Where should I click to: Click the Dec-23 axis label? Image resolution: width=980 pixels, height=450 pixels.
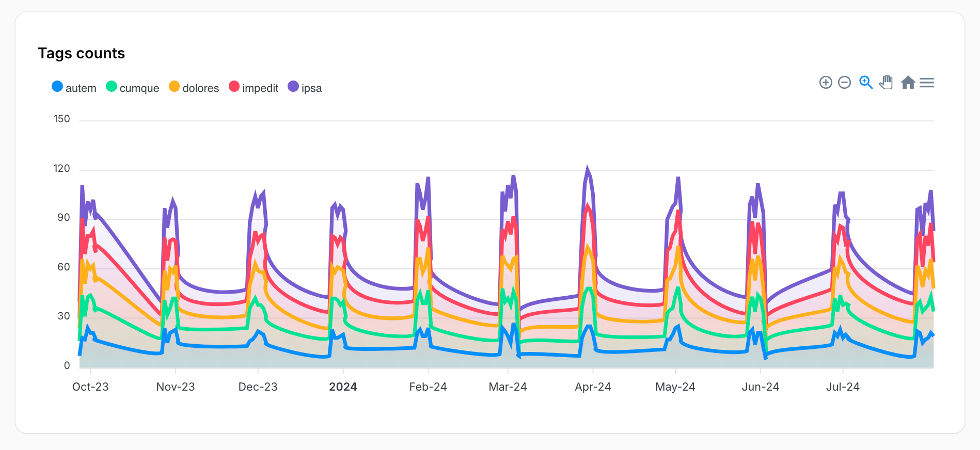(258, 387)
